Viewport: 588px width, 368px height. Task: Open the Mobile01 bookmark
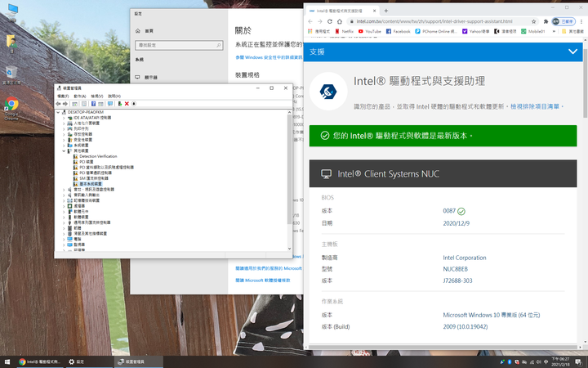pyautogui.click(x=532, y=32)
